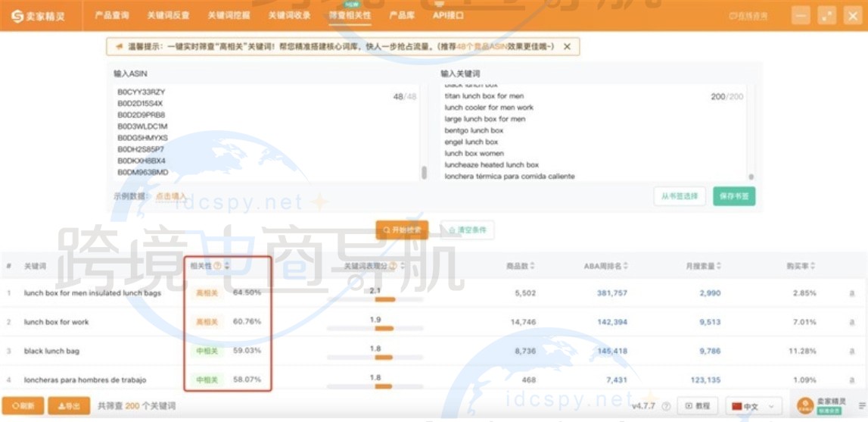Click the 卖家精灵 account avatar
The height and width of the screenshot is (422, 868).
pyautogui.click(x=805, y=406)
